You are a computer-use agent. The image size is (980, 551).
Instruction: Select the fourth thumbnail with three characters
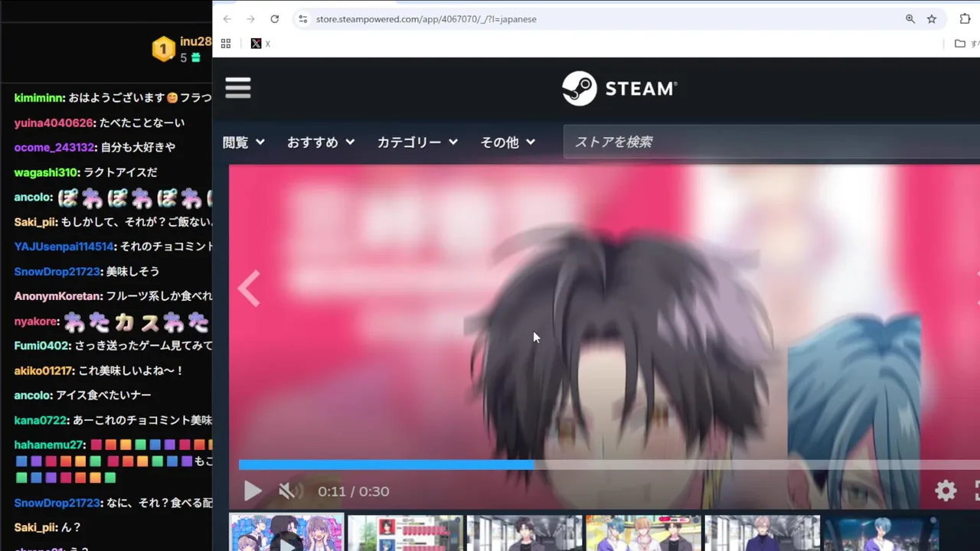643,533
